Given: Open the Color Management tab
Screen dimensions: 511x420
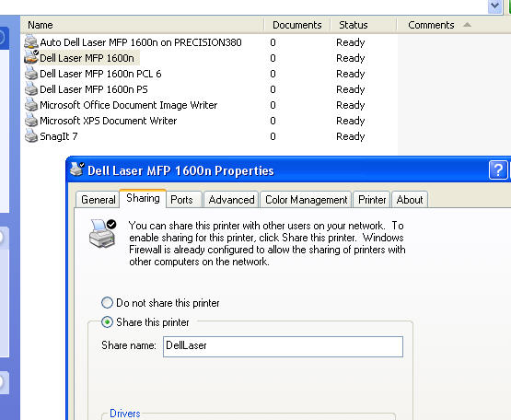Looking at the screenshot, I should [306, 200].
